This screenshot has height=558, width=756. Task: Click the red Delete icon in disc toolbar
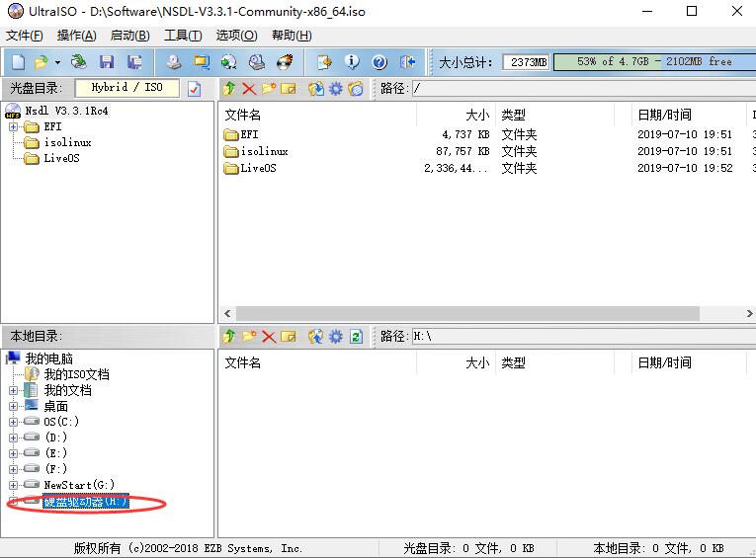click(249, 89)
